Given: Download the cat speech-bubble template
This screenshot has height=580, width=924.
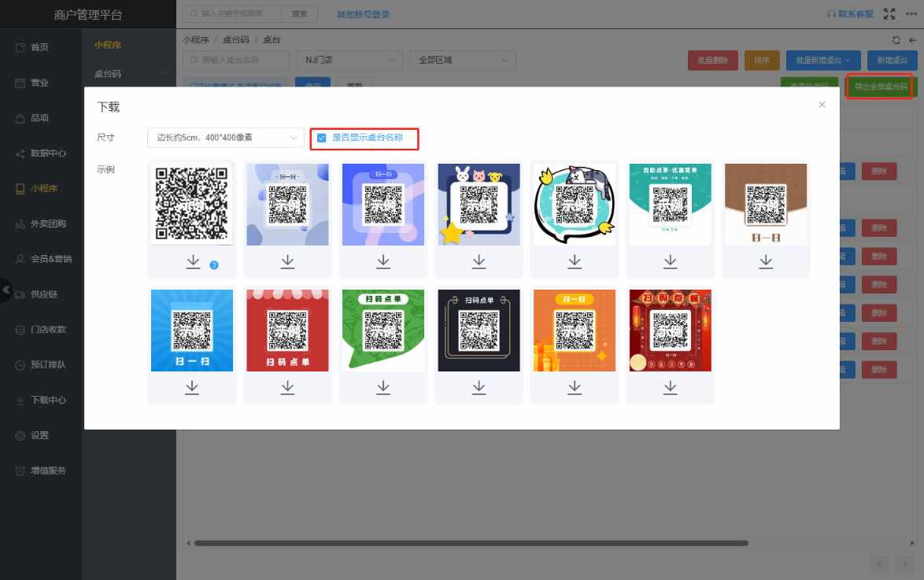Looking at the screenshot, I should coord(575,261).
